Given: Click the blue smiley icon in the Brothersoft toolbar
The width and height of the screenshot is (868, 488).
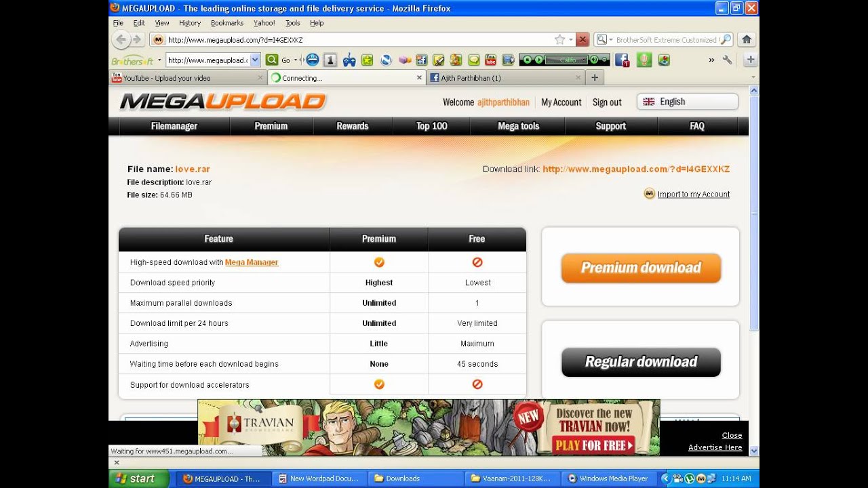Looking at the screenshot, I should coord(313,60).
